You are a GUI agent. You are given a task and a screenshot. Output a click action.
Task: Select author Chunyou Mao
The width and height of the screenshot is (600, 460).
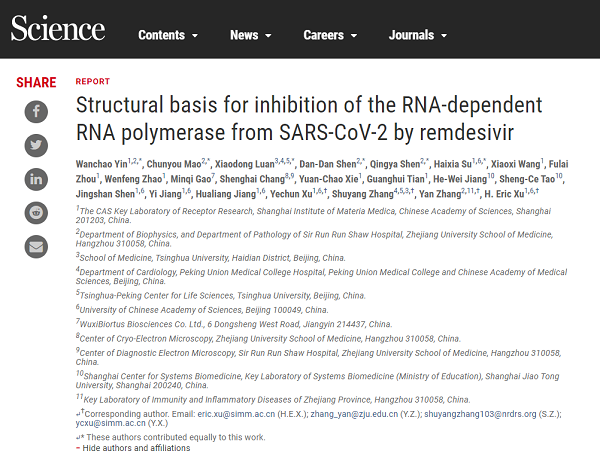pyautogui.click(x=177, y=163)
